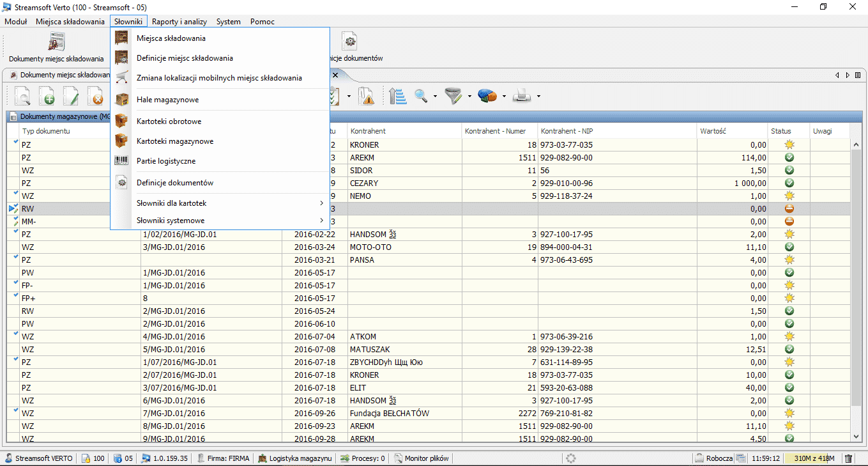Image resolution: width=868 pixels, height=466 pixels.
Task: Click the search magnifier toolbar icon
Action: coord(421,97)
